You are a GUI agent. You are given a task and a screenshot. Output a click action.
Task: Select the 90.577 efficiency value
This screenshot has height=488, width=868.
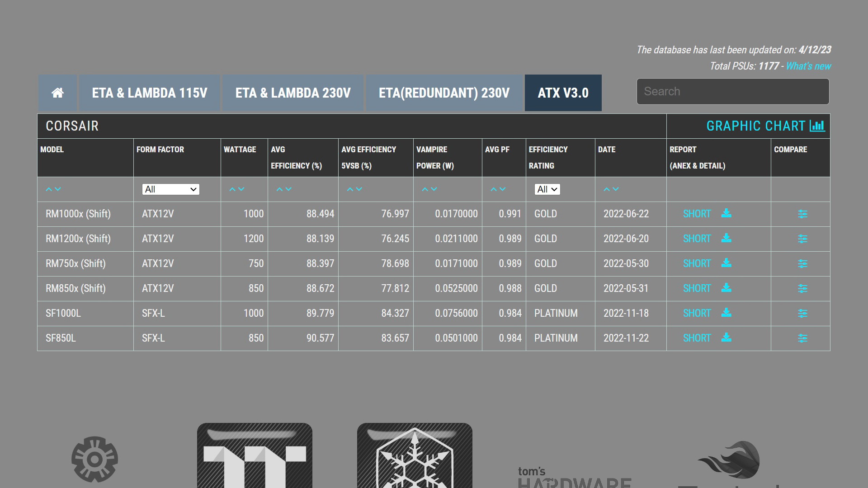320,338
